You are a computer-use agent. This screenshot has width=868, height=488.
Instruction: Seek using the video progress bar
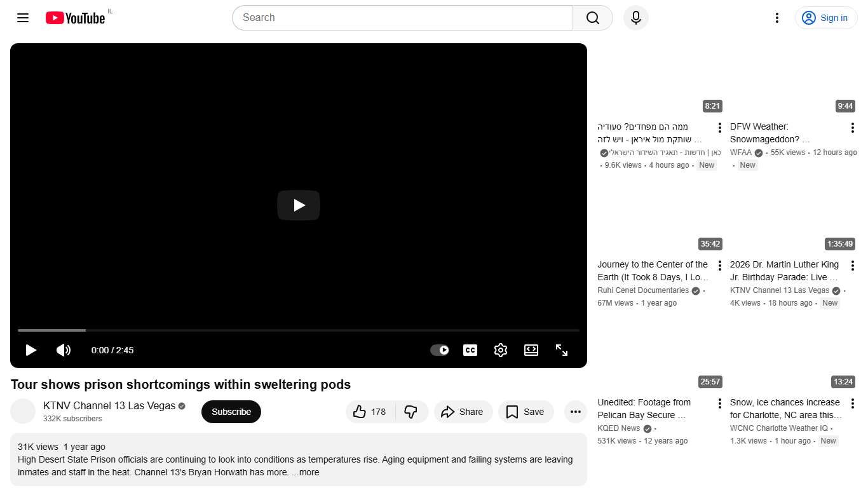click(299, 330)
